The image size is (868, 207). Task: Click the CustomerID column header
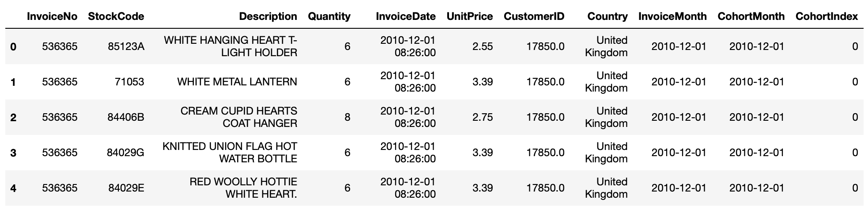[x=534, y=16]
